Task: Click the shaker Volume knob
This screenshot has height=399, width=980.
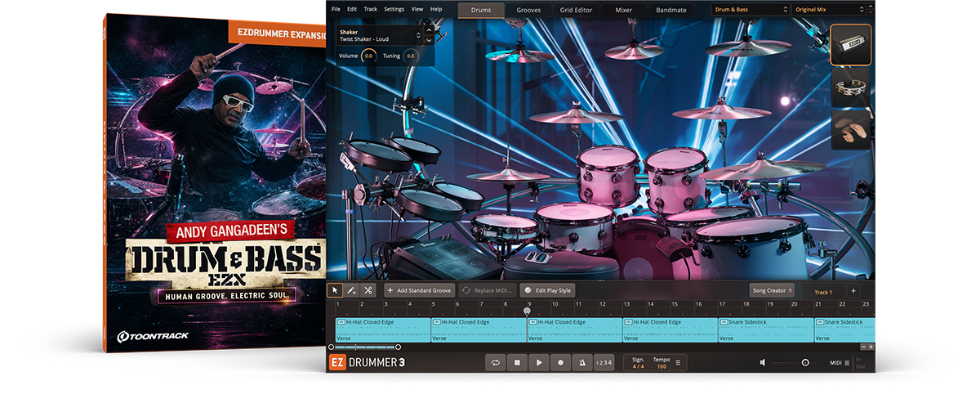Action: 368,56
